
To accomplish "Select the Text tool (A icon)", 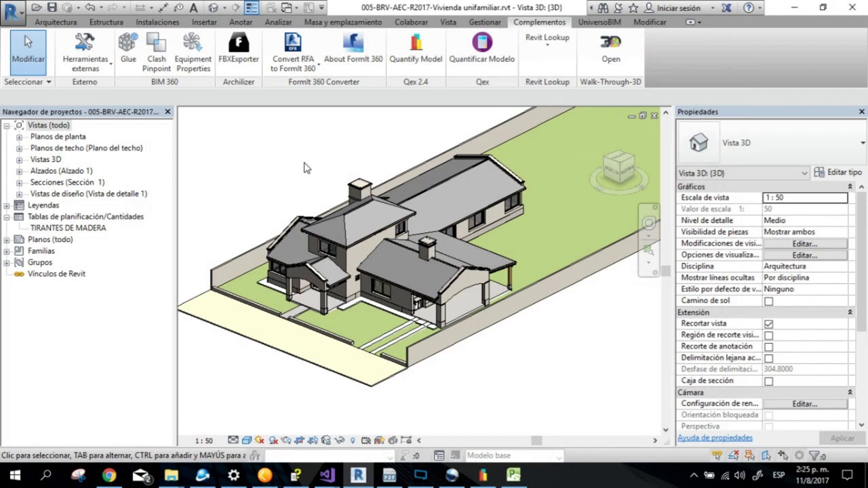I will tap(193, 8).
